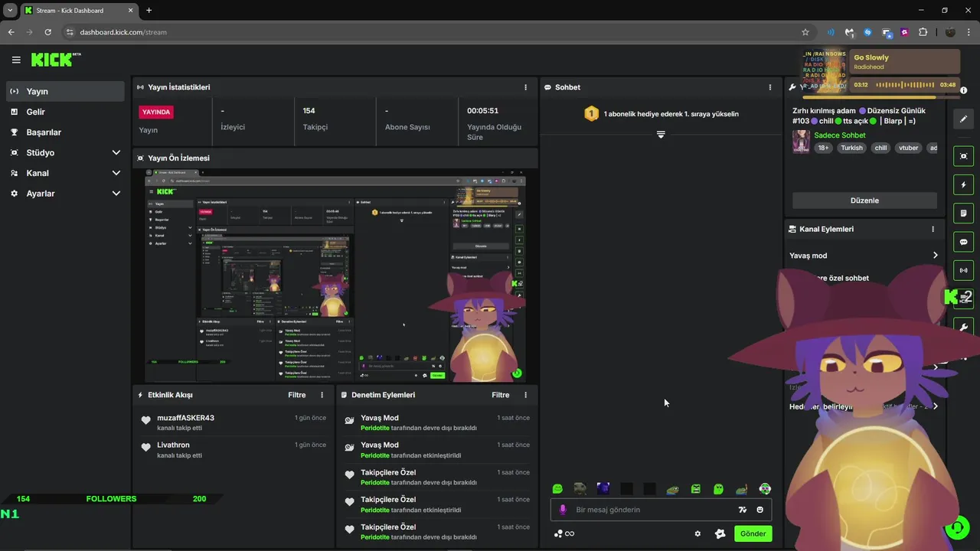Click the stream preview thumbnail
Image resolution: width=980 pixels, height=551 pixels.
pyautogui.click(x=335, y=275)
